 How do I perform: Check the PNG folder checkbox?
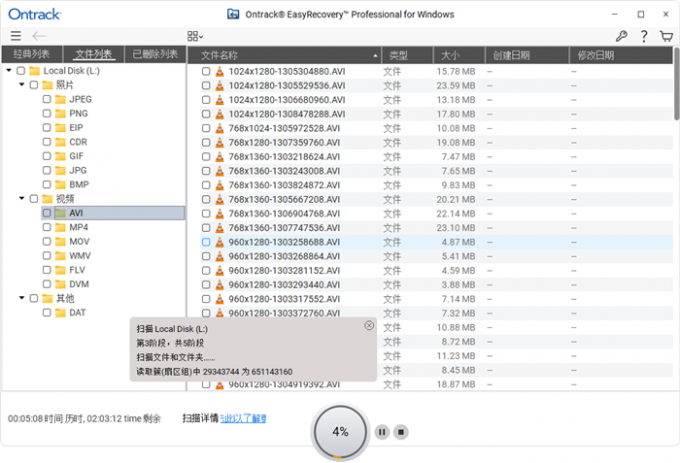pyautogui.click(x=47, y=114)
